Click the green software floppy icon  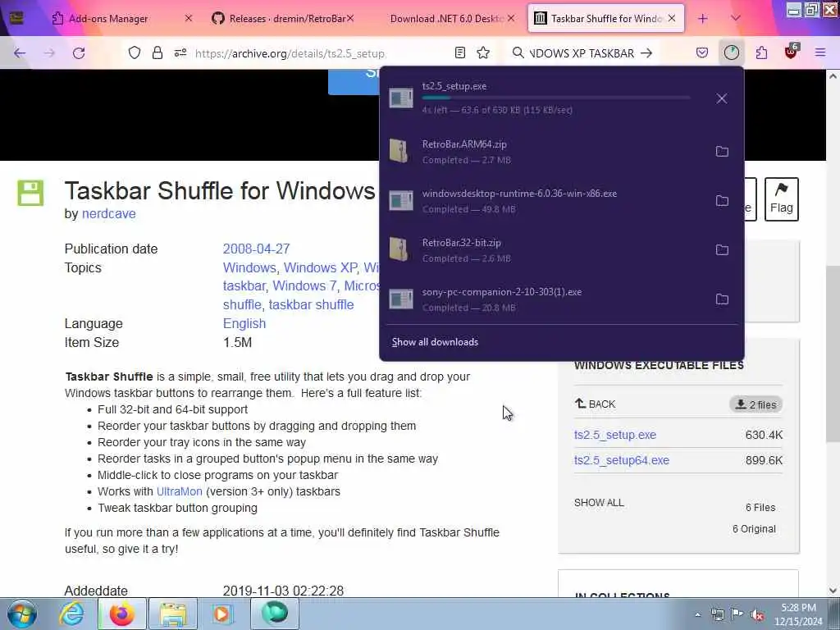coord(30,193)
